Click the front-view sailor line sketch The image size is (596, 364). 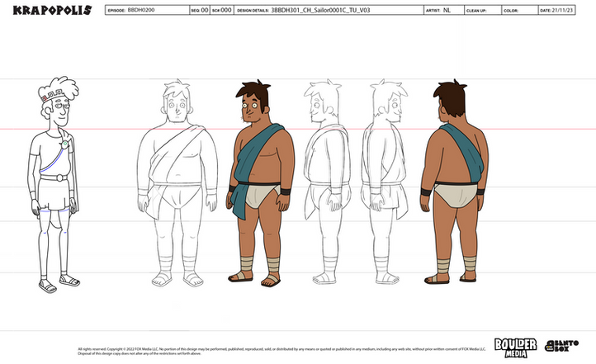pyautogui.click(x=177, y=183)
